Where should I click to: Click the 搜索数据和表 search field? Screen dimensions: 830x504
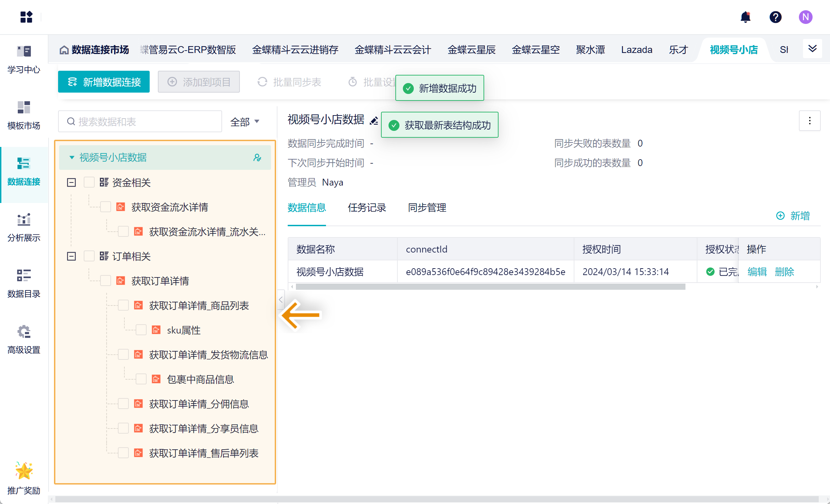[140, 122]
